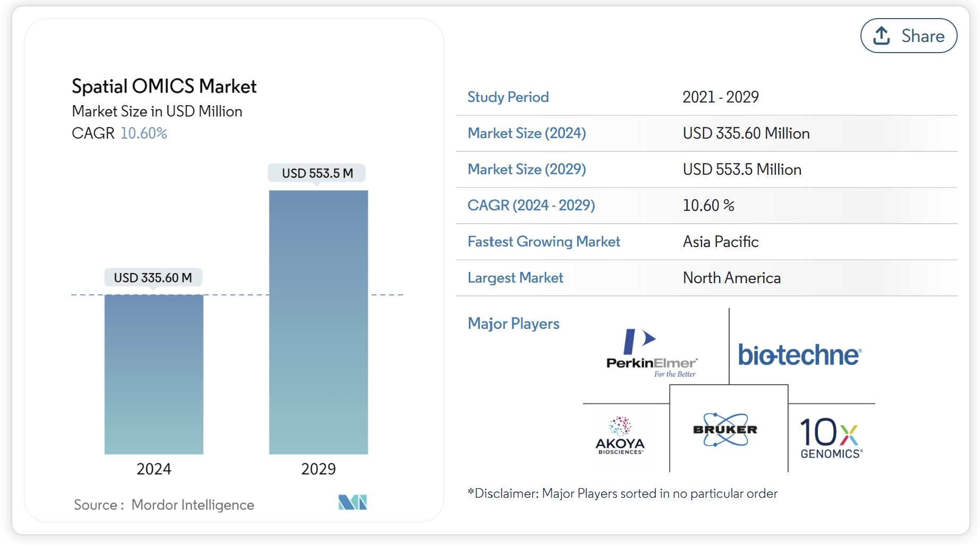Click the 2029 axis label

[318, 469]
